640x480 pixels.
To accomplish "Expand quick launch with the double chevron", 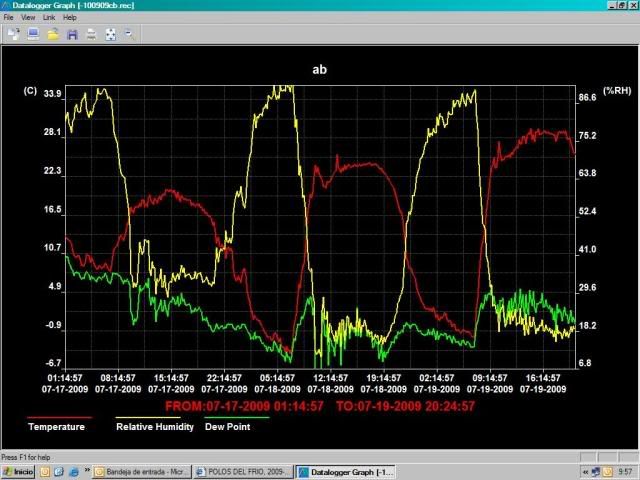I will (x=87, y=470).
